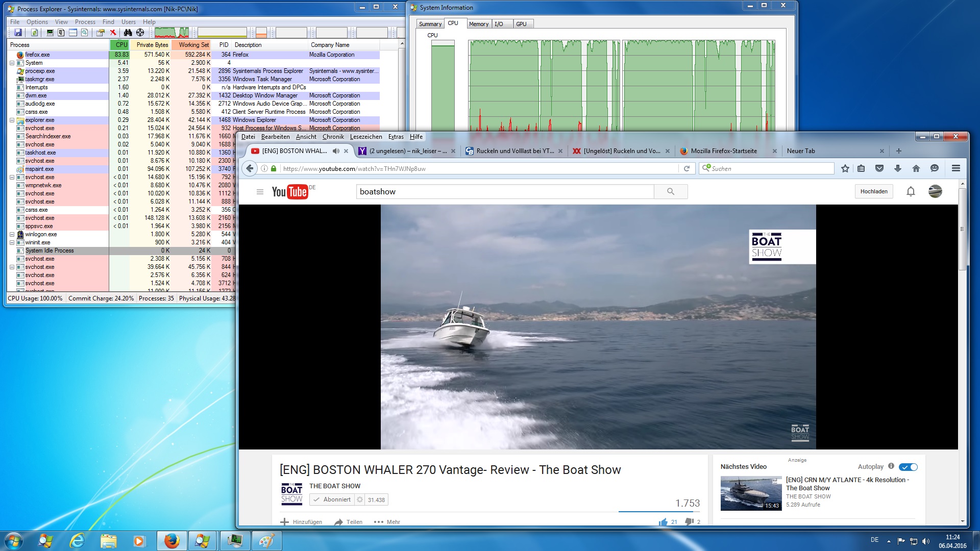
Task: Click the Save icon in Process Explorer
Action: pyautogui.click(x=18, y=33)
